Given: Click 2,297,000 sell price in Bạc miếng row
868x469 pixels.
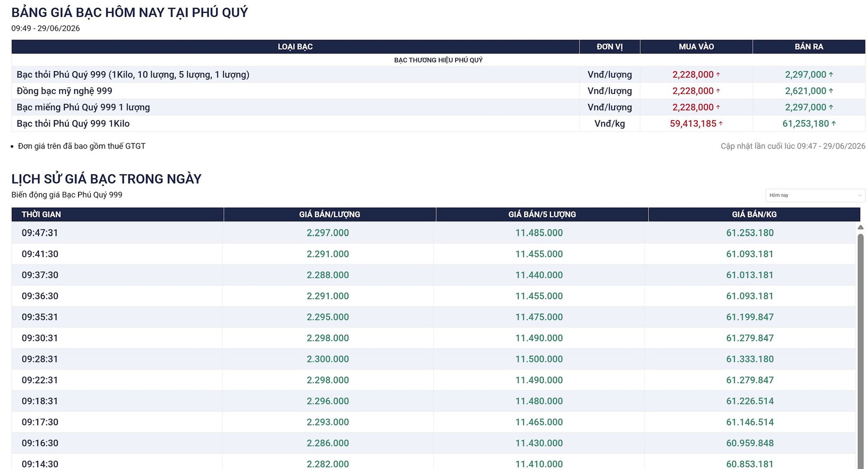Looking at the screenshot, I should [x=806, y=107].
